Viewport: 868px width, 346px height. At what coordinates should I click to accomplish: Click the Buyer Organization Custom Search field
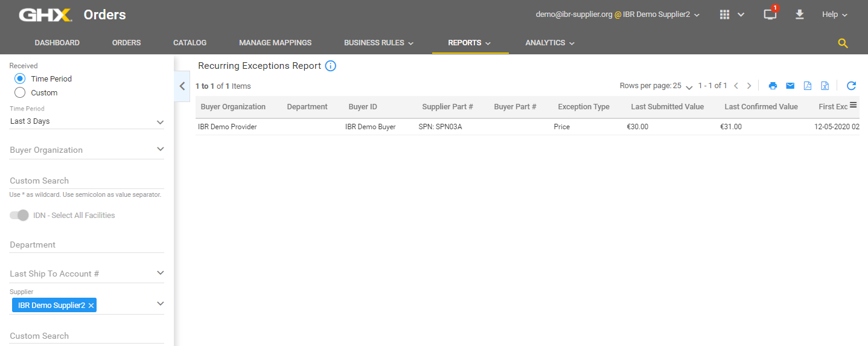(87, 181)
